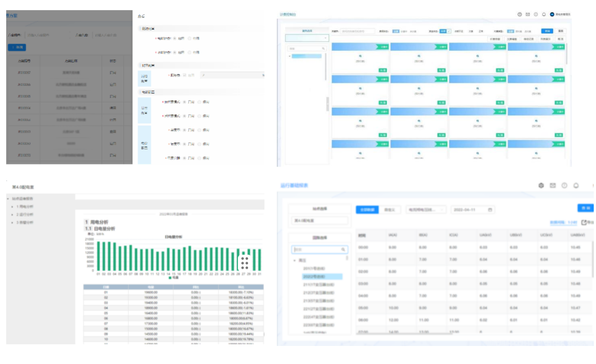The image size is (596, 364).
Task: Open the mail icon in 计费控制台 header
Action: pos(528,14)
